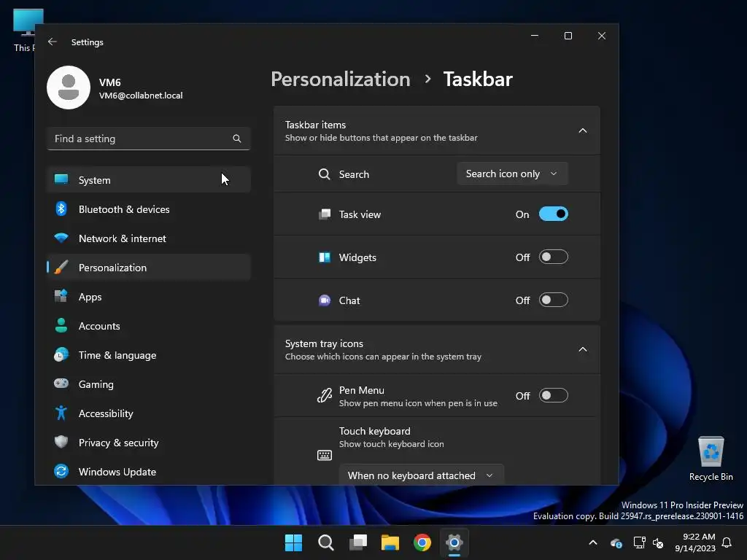The height and width of the screenshot is (560, 747).
Task: Click the Gaming controller icon
Action: tap(61, 384)
